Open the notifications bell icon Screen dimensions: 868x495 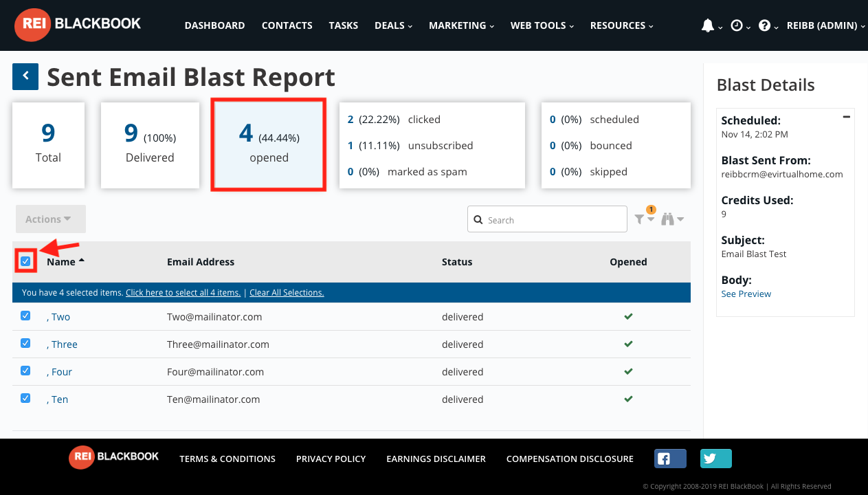(x=708, y=25)
